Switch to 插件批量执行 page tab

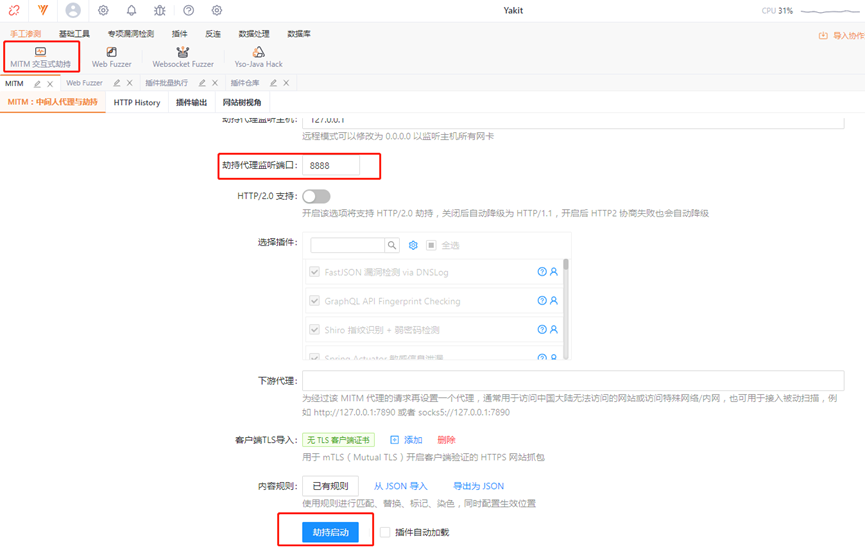pos(167,83)
